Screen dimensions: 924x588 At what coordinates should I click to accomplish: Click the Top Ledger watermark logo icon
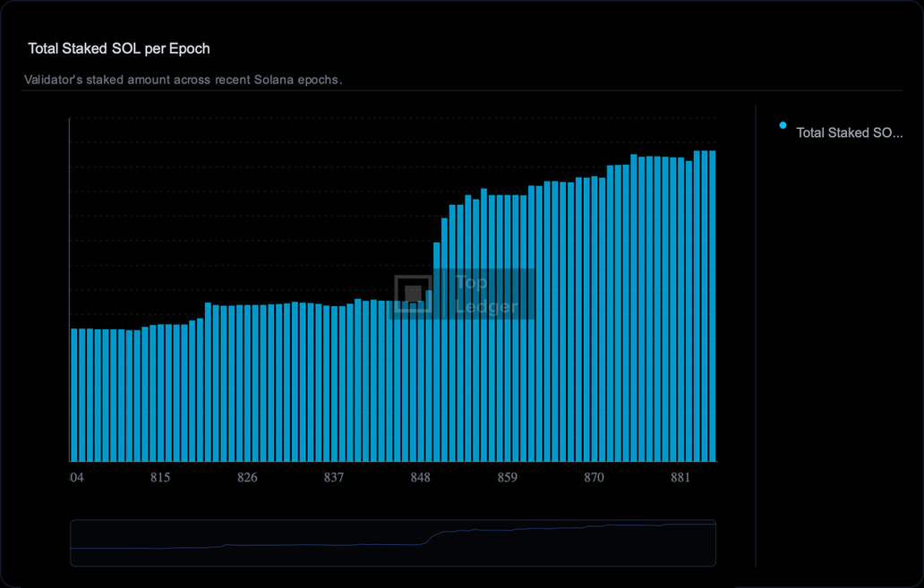(x=413, y=294)
